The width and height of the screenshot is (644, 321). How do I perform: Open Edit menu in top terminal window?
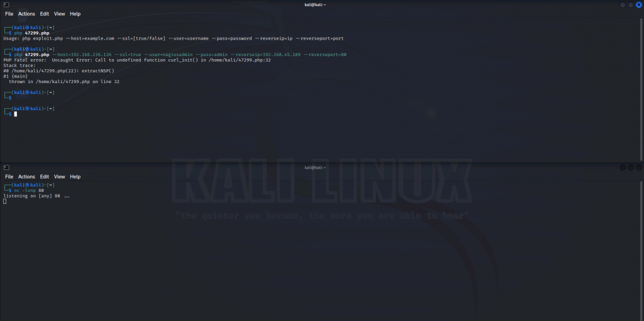45,14
